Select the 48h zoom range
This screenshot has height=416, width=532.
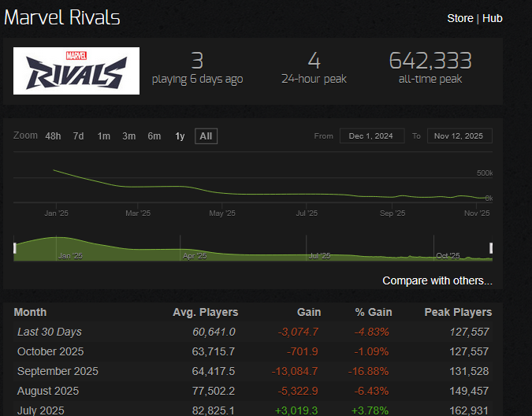53,136
